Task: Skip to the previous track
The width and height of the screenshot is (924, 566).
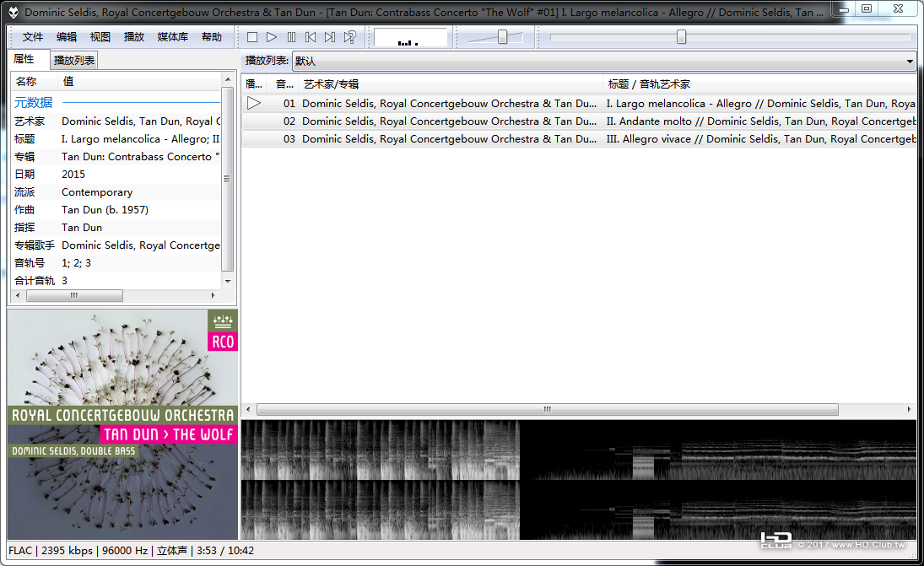Action: point(311,37)
